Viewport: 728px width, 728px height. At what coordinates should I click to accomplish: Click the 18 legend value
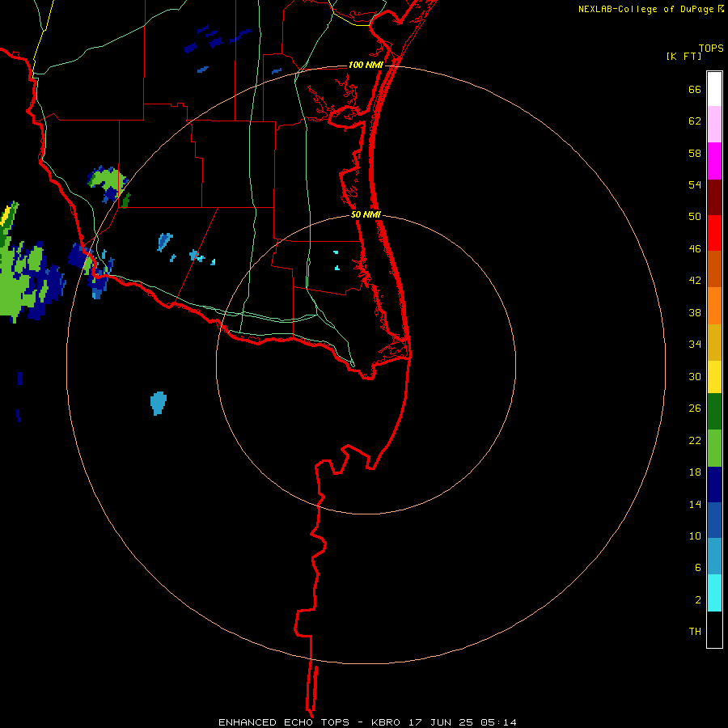[x=695, y=472]
